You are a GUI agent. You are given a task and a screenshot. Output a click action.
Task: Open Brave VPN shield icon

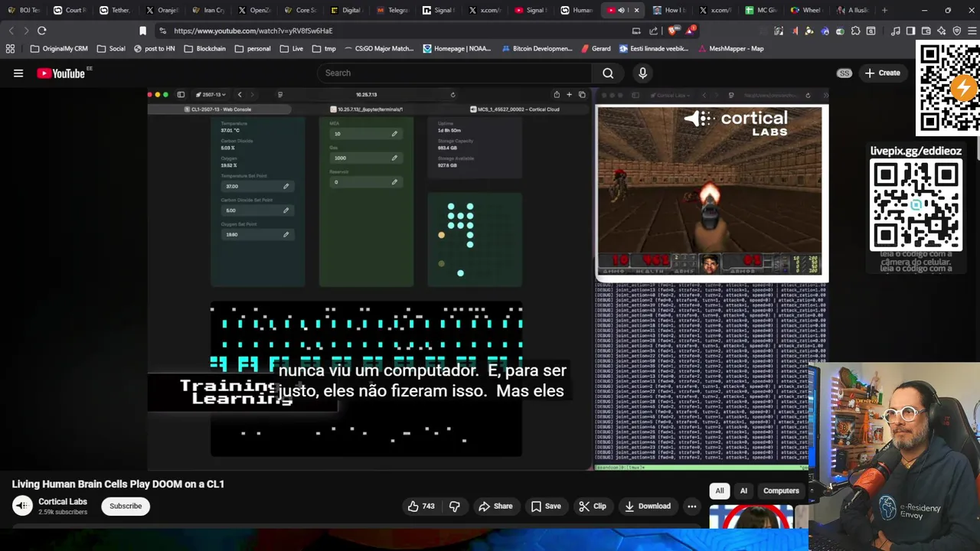[956, 31]
